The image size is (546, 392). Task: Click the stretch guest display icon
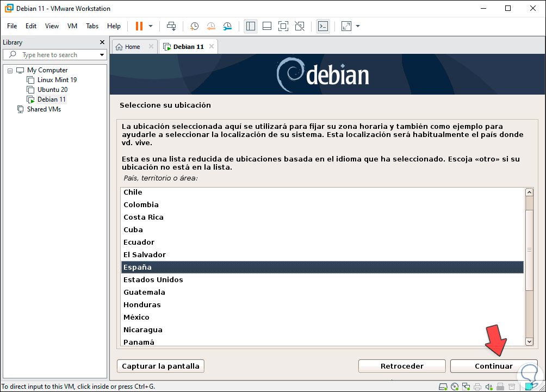(x=346, y=26)
